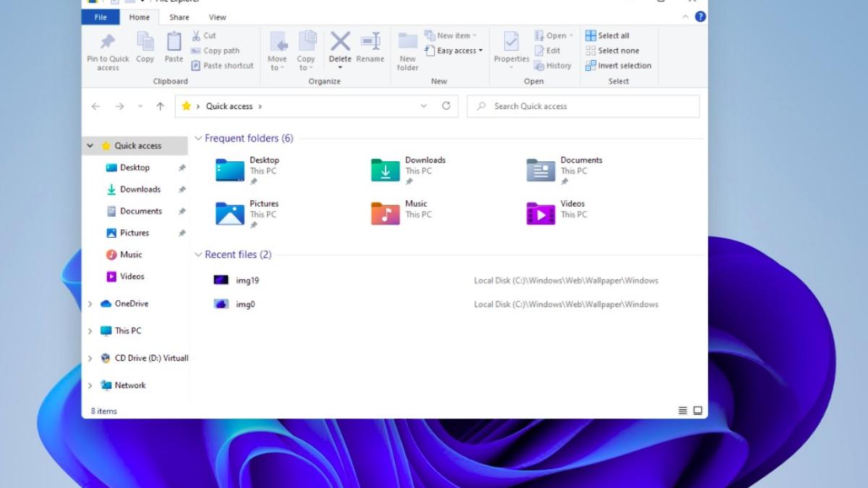Expand the This PC tree item
Viewport: 868px width, 488px height.
tap(90, 330)
